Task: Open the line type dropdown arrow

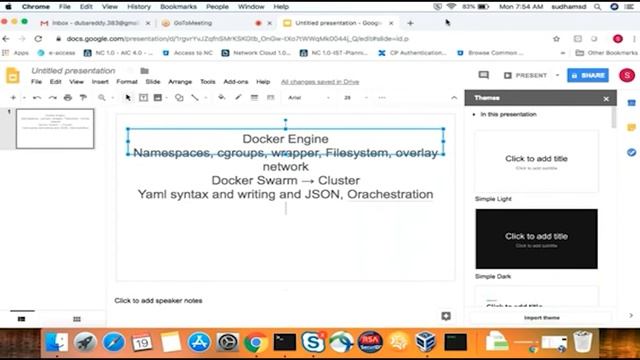Action: click(x=206, y=98)
